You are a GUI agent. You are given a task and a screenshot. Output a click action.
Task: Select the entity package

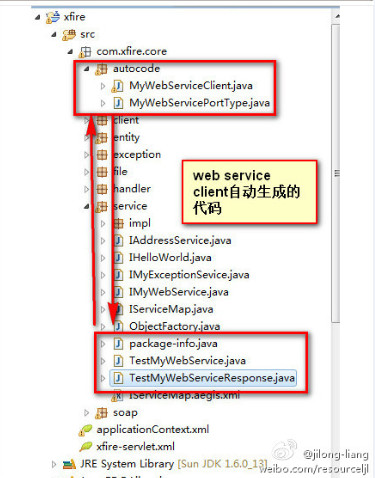click(126, 137)
